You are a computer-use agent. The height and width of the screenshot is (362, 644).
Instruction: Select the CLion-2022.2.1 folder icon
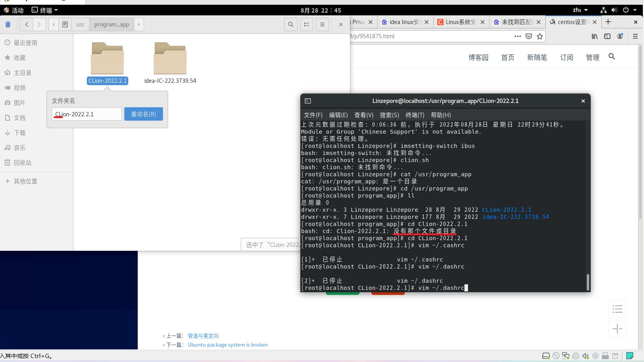click(x=107, y=58)
